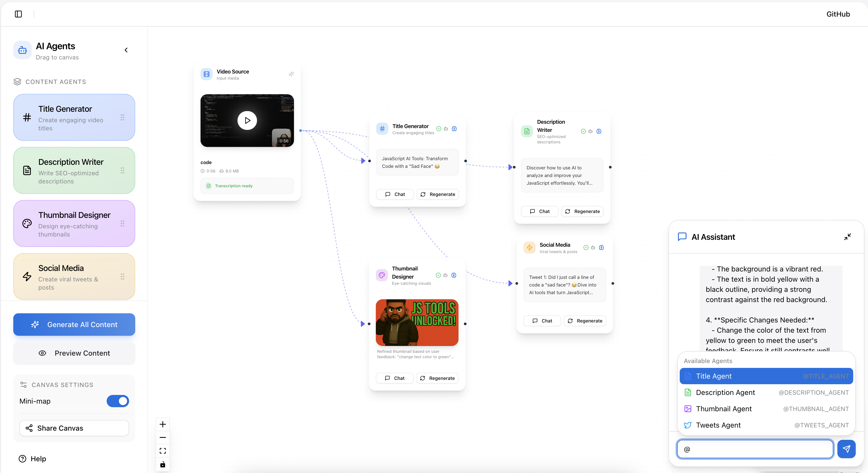Select Title Agent from Available Agents
The width and height of the screenshot is (868, 473).
click(766, 376)
